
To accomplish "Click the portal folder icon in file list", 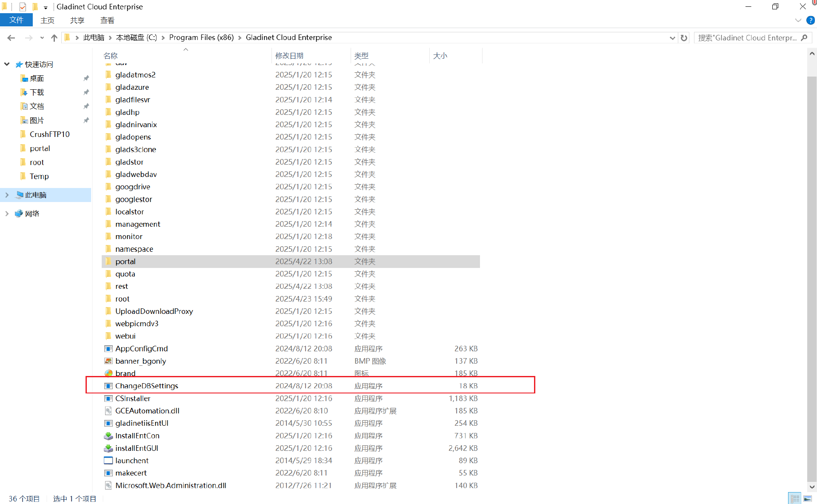I will click(x=109, y=262).
